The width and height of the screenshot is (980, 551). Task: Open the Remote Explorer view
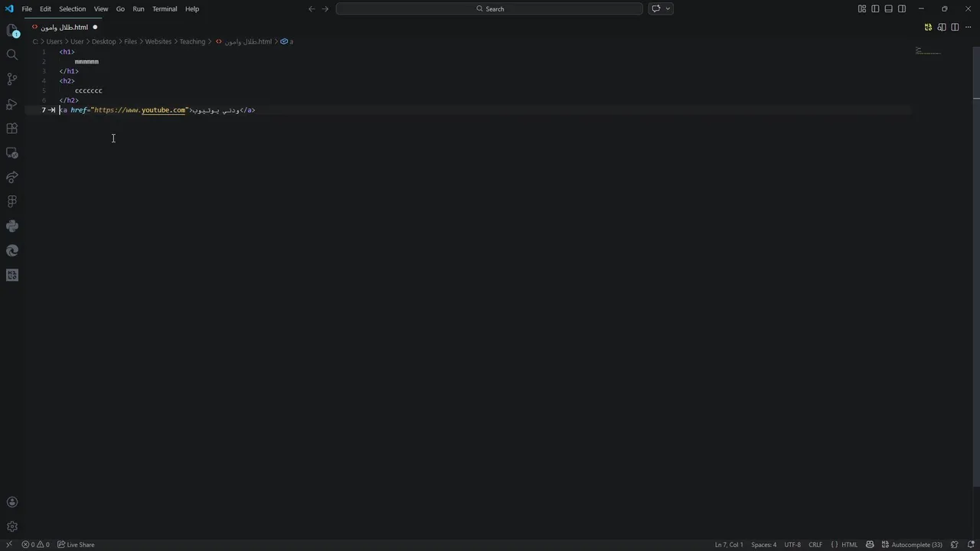(12, 152)
